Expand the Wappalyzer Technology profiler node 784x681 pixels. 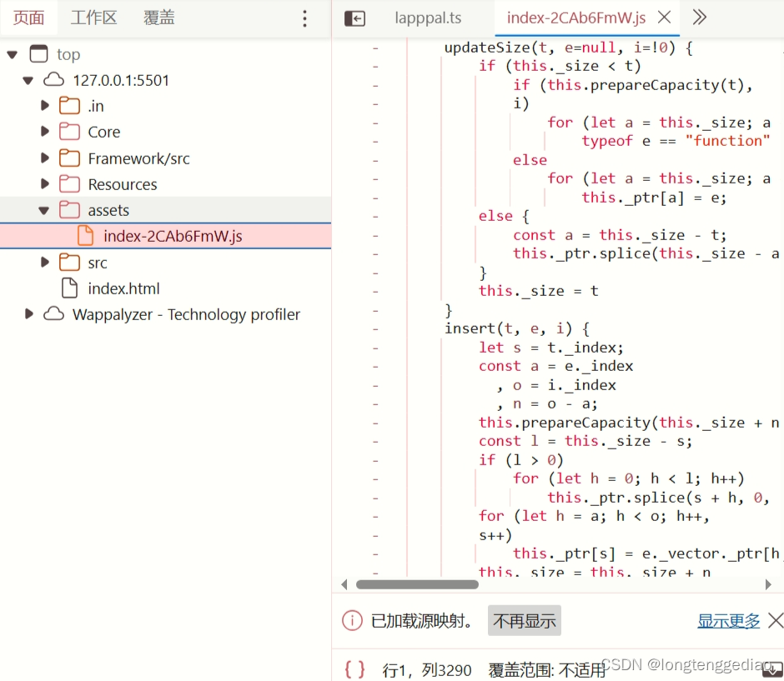pos(29,314)
